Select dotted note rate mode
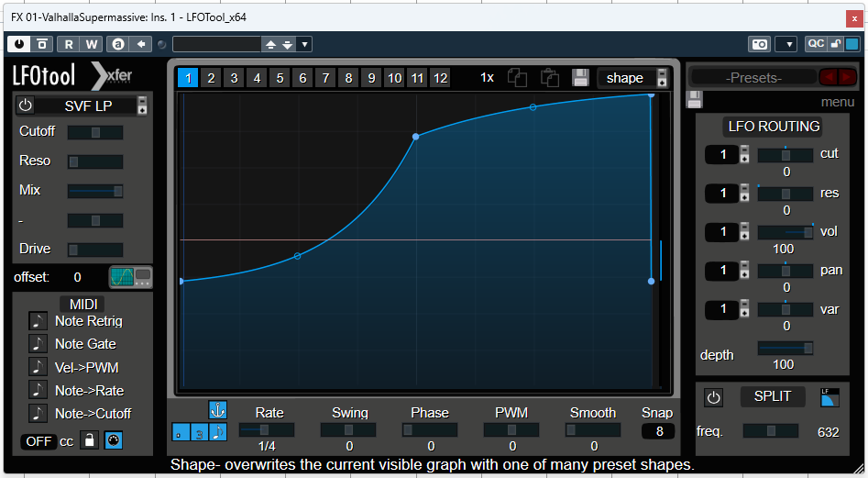This screenshot has width=868, height=478. (x=181, y=432)
